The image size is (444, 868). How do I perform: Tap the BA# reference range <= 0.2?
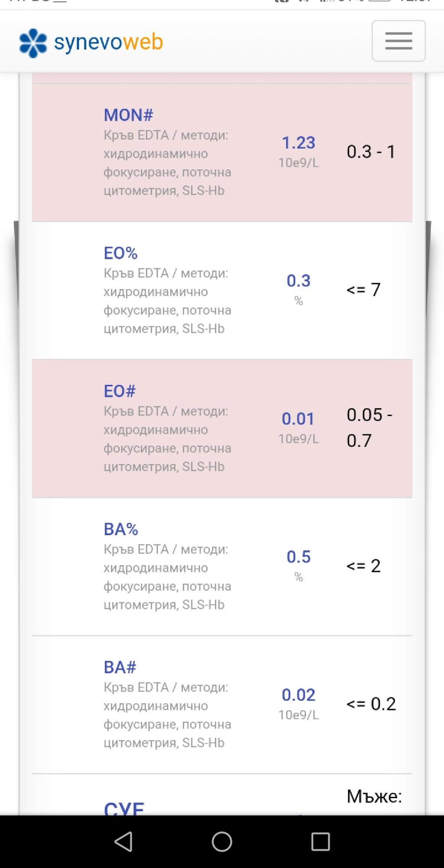point(371,704)
